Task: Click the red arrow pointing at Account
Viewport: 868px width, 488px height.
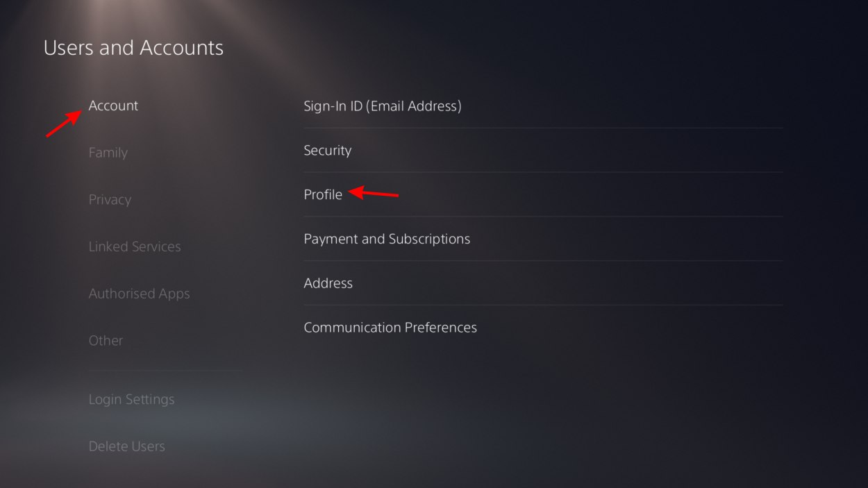Action: (x=64, y=123)
